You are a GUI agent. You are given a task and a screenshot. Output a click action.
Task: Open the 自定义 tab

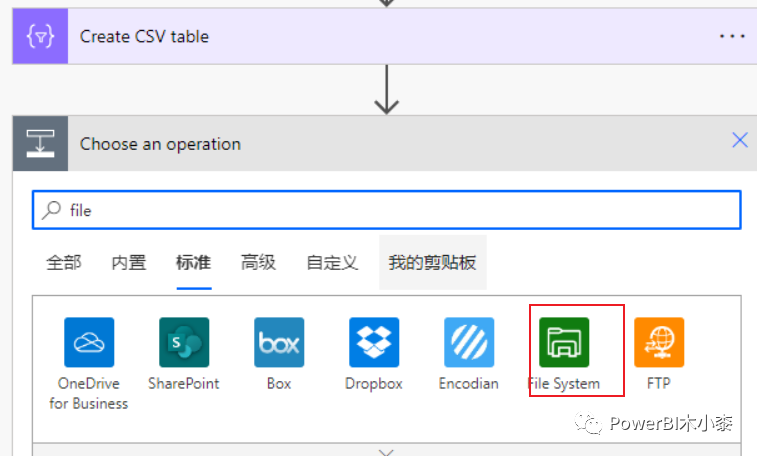tap(332, 263)
